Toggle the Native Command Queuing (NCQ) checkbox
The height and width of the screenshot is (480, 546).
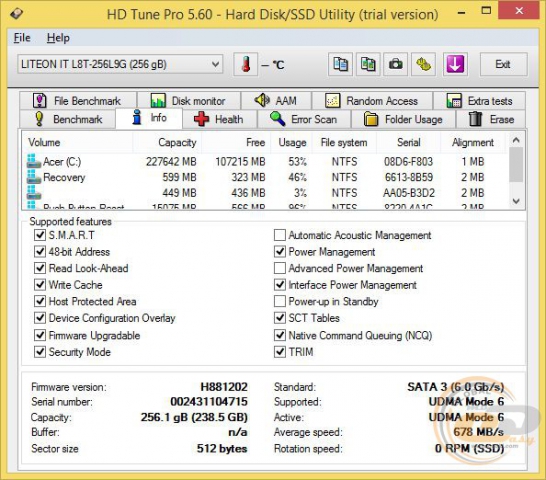[280, 335]
